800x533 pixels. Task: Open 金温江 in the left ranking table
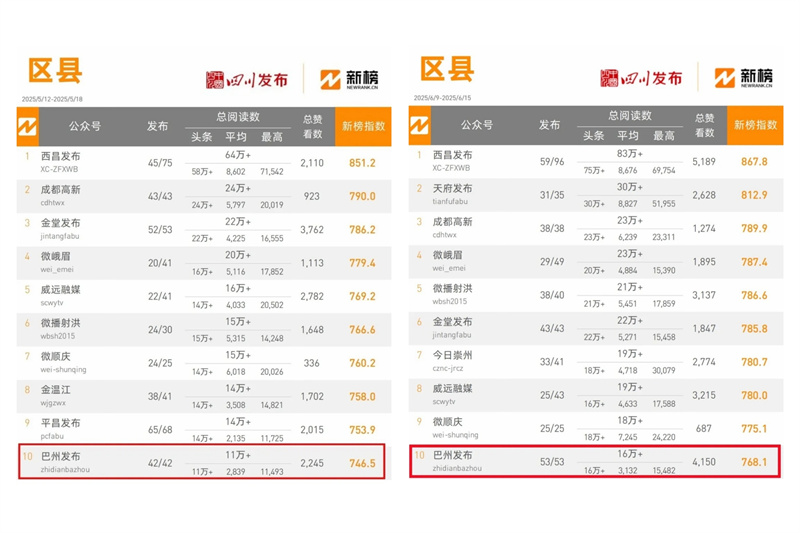(x=54, y=387)
